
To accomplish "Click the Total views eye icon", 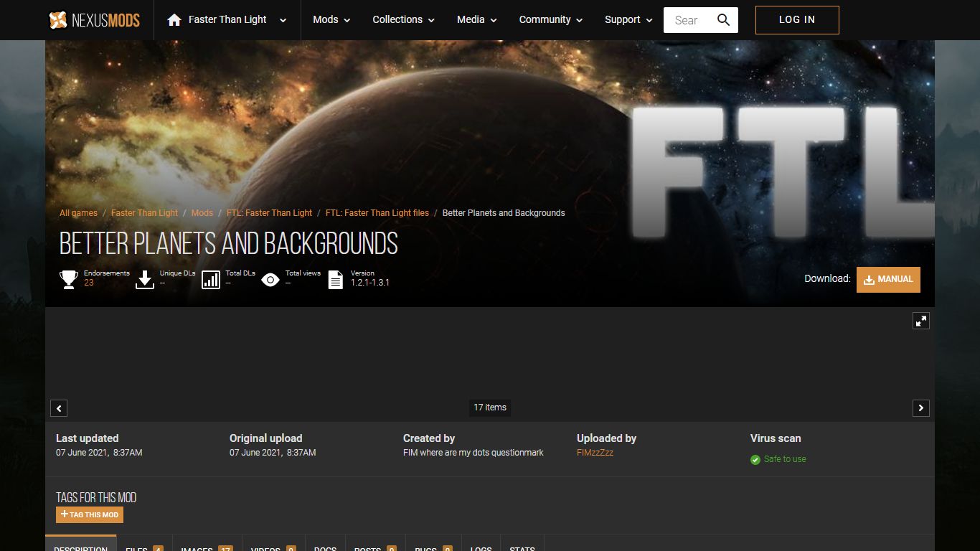I will click(270, 279).
